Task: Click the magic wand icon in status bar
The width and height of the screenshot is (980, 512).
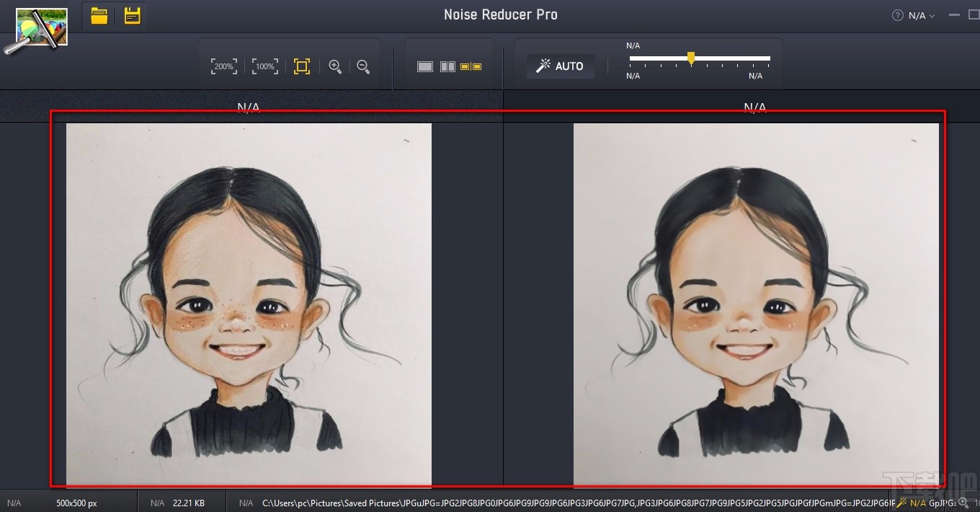Action: [901, 503]
